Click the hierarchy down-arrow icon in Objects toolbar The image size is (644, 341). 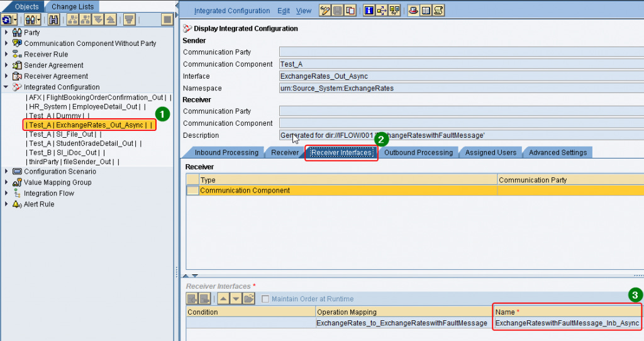[x=73, y=20]
